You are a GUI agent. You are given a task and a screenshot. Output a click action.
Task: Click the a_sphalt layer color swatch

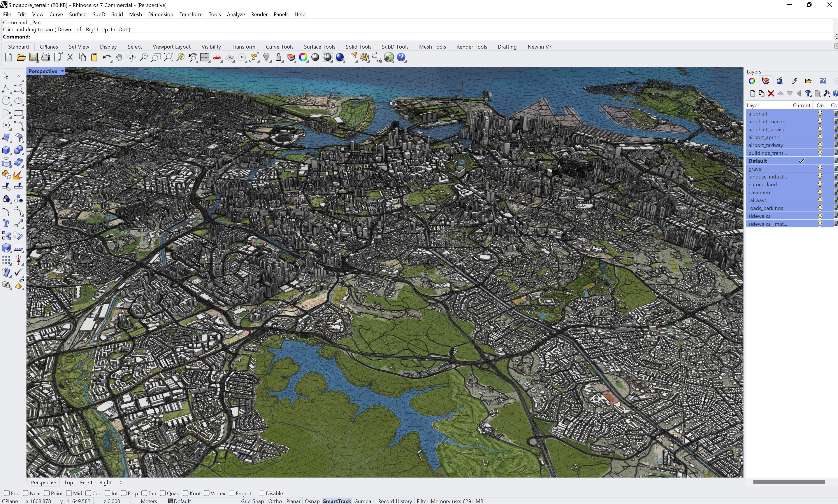(x=836, y=114)
